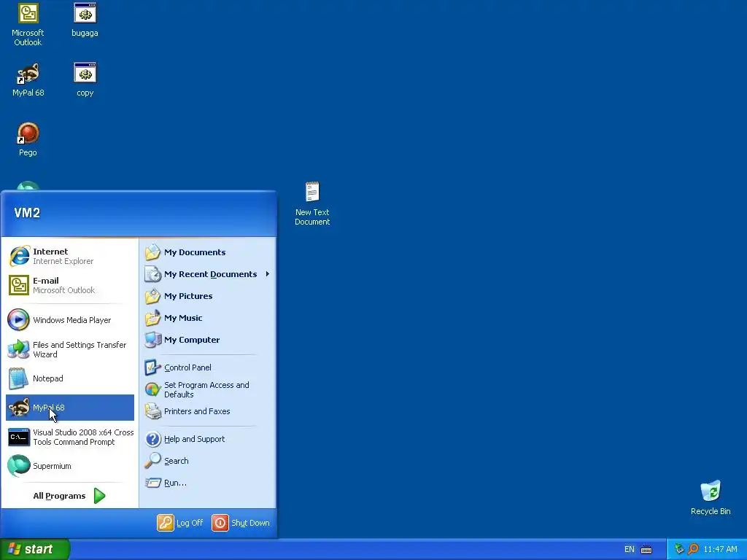
Task: Open Control Panel
Action: point(206,367)
